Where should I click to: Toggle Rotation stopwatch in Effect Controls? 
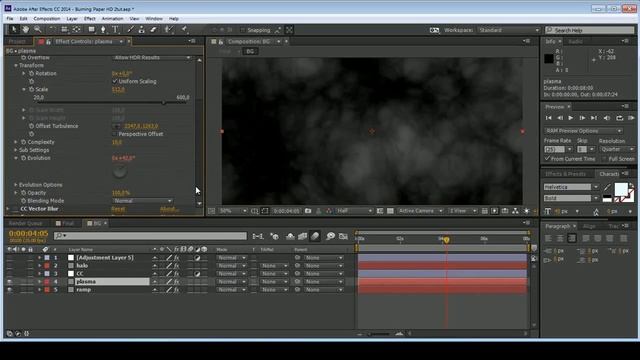tap(31, 73)
